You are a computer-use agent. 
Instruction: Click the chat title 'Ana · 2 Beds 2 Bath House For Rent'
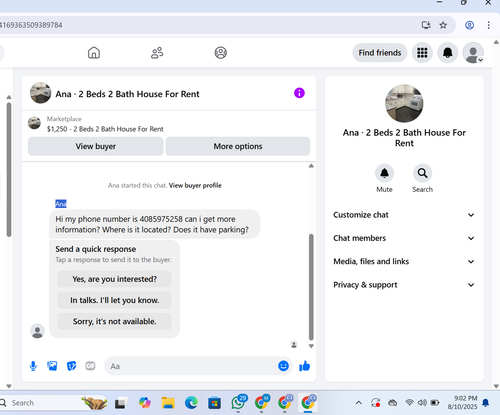[127, 94]
